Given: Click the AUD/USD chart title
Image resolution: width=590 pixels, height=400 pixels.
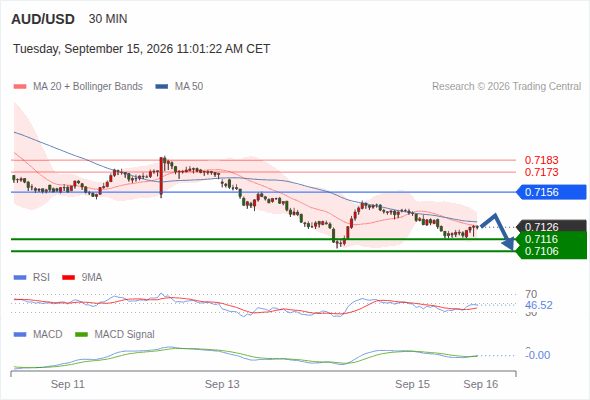Looking at the screenshot, I should (x=43, y=19).
